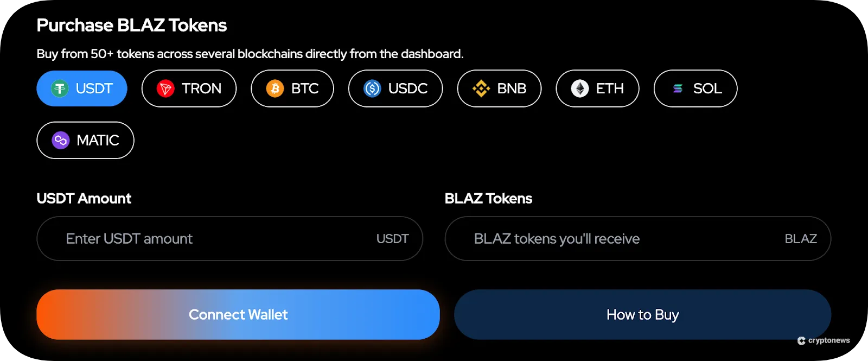Select the SOL payment option

click(695, 88)
